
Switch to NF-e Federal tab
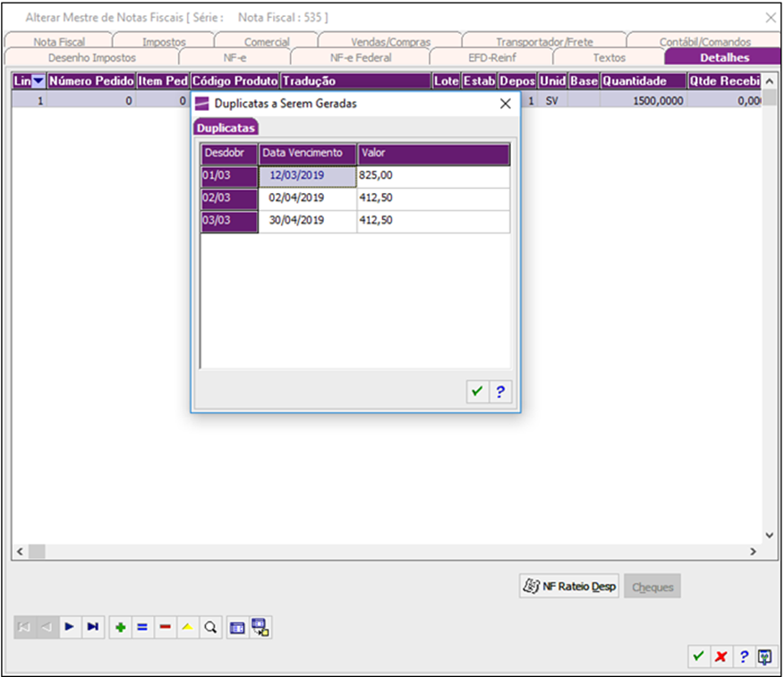[x=361, y=57]
